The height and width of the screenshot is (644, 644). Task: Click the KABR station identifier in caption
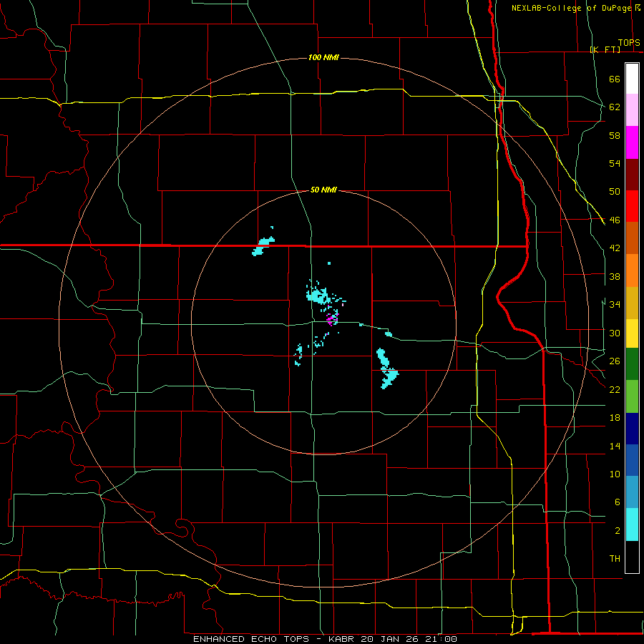pos(341,639)
